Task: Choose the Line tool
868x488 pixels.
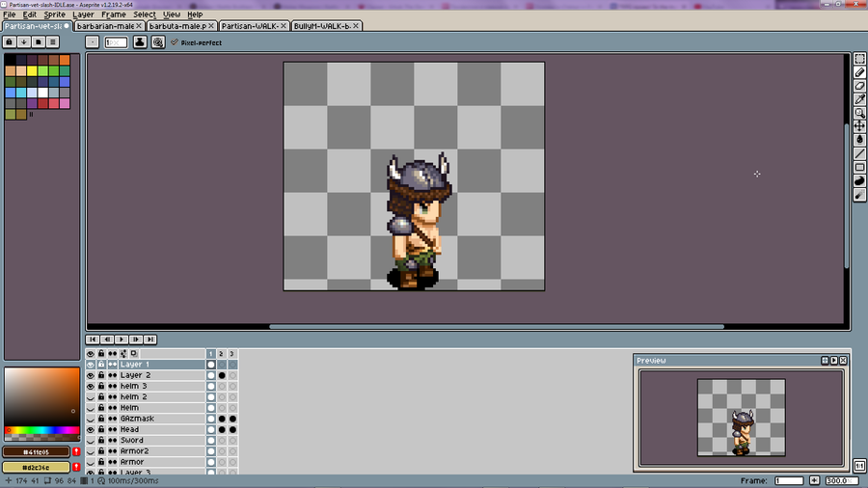Action: click(859, 153)
